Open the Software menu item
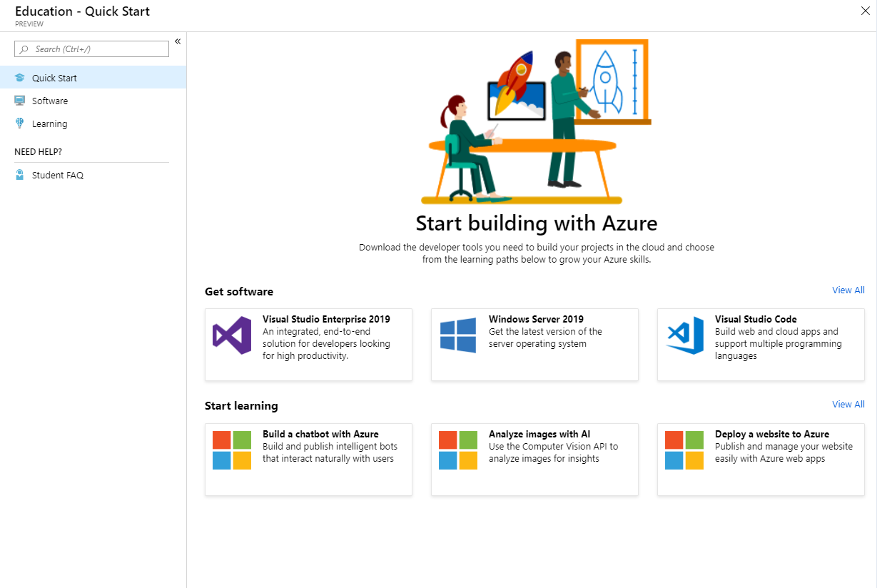 [50, 101]
